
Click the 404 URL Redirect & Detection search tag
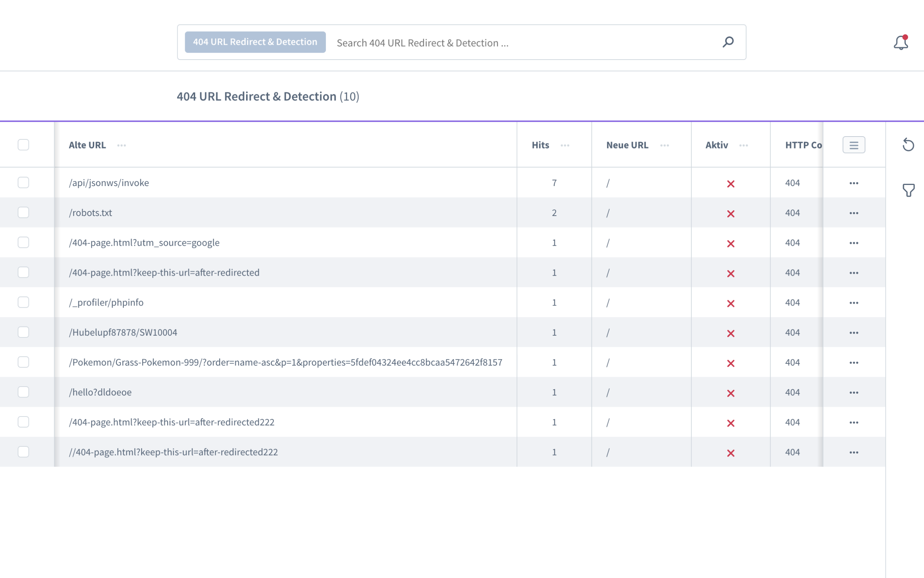click(255, 42)
